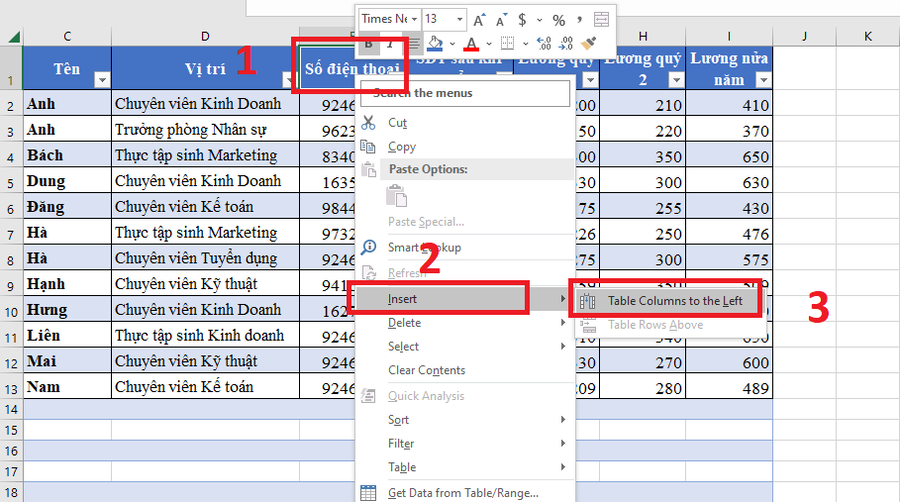Open the borders dropdown arrow
The height and width of the screenshot is (502, 900).
[x=525, y=44]
